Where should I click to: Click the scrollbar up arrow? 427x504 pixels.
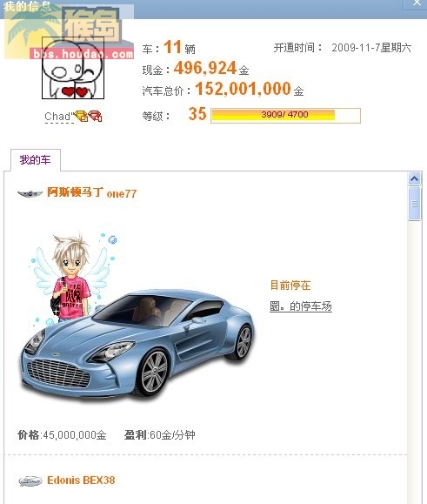coord(415,178)
